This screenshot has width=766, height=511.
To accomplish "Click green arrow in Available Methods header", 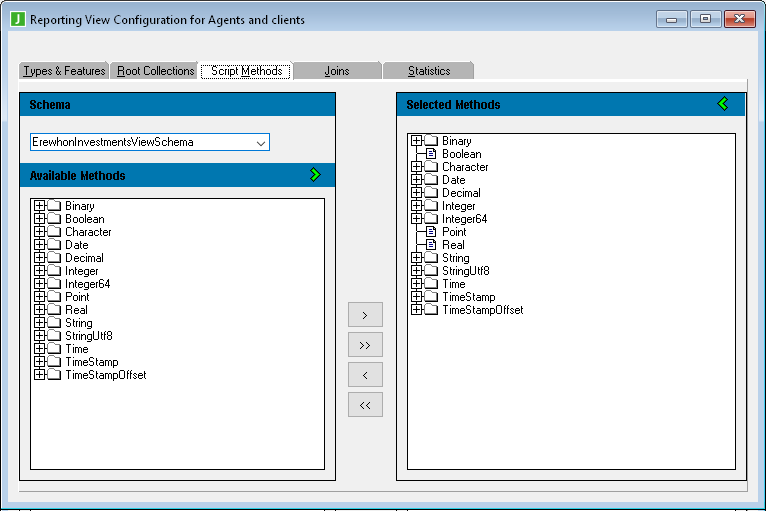I will [x=315, y=175].
